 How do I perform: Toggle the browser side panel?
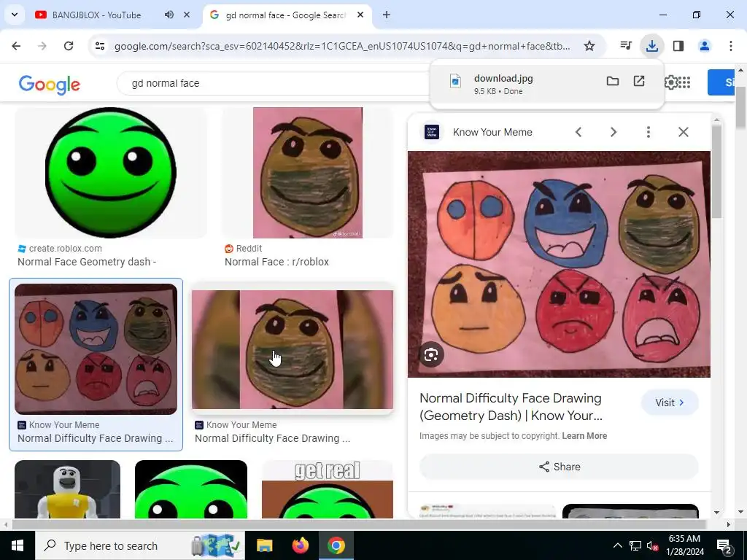[678, 46]
